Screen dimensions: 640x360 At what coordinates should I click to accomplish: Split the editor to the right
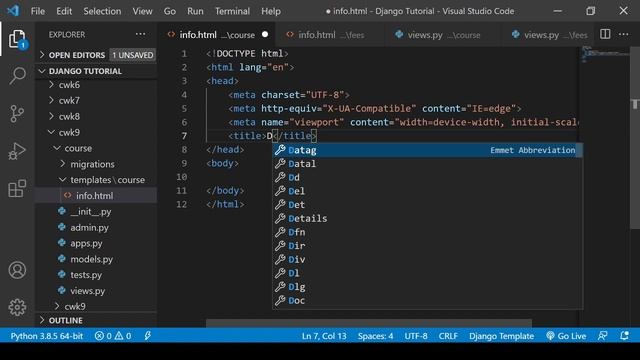(605, 34)
